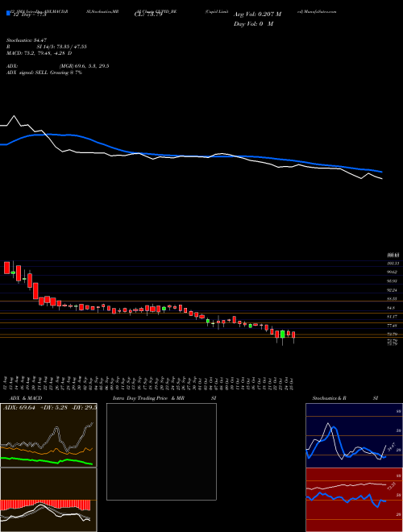Click the 81.17 price axis label
The image size is (403, 532).
[393, 317]
